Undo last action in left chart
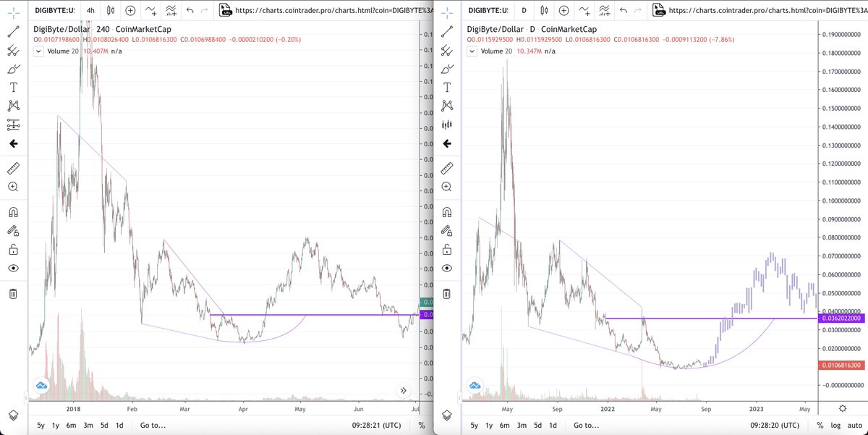This screenshot has width=868, height=435. click(x=190, y=11)
